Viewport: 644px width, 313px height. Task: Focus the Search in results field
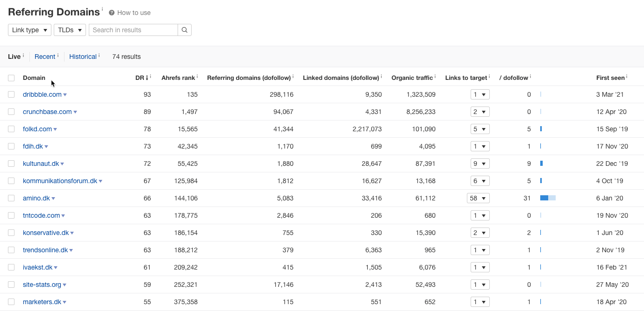pos(133,30)
